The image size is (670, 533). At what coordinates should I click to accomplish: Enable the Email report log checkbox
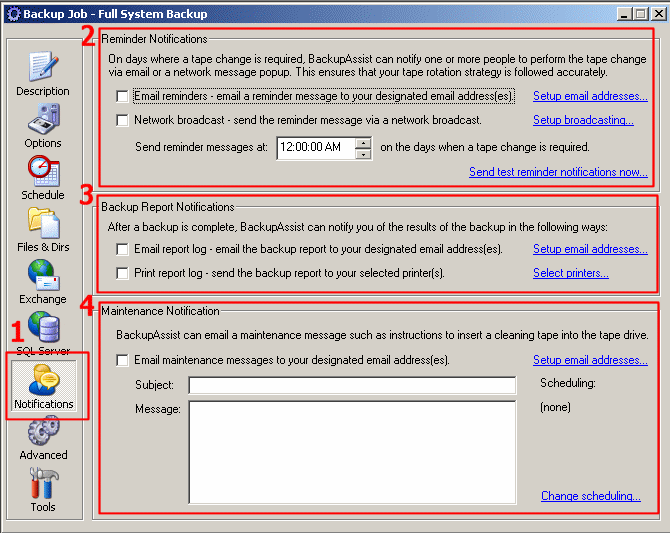122,249
